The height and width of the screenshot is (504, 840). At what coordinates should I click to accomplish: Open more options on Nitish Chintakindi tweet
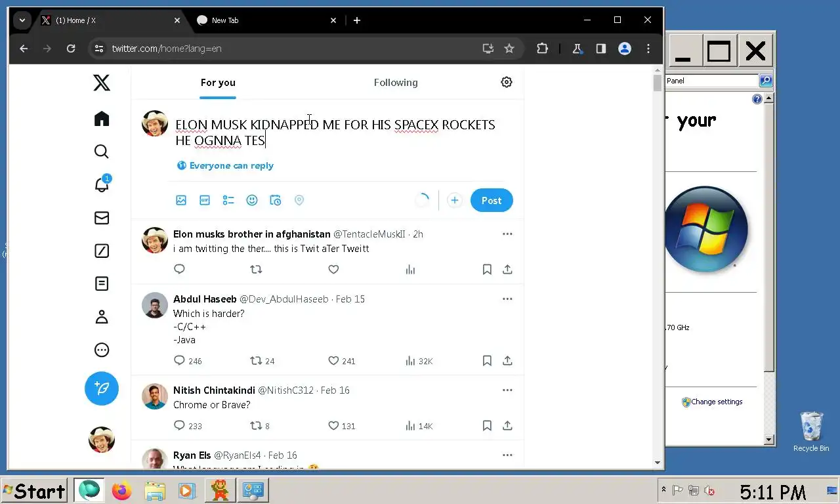coord(507,390)
